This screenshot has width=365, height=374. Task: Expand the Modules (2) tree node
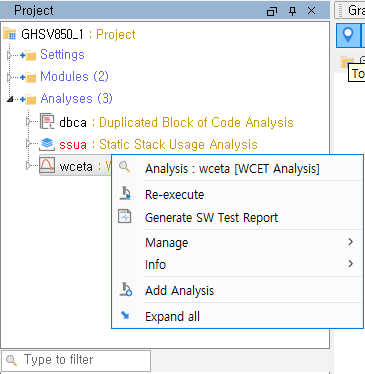[x=9, y=77]
